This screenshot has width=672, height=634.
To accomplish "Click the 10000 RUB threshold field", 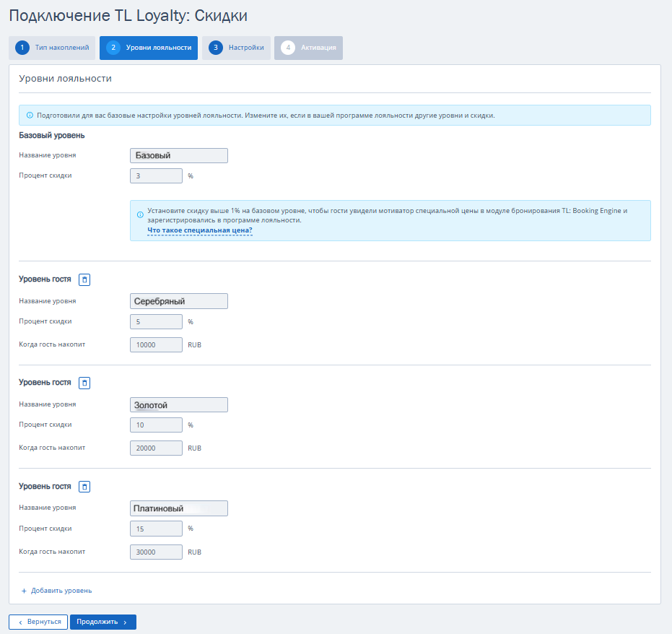I will pyautogui.click(x=156, y=344).
